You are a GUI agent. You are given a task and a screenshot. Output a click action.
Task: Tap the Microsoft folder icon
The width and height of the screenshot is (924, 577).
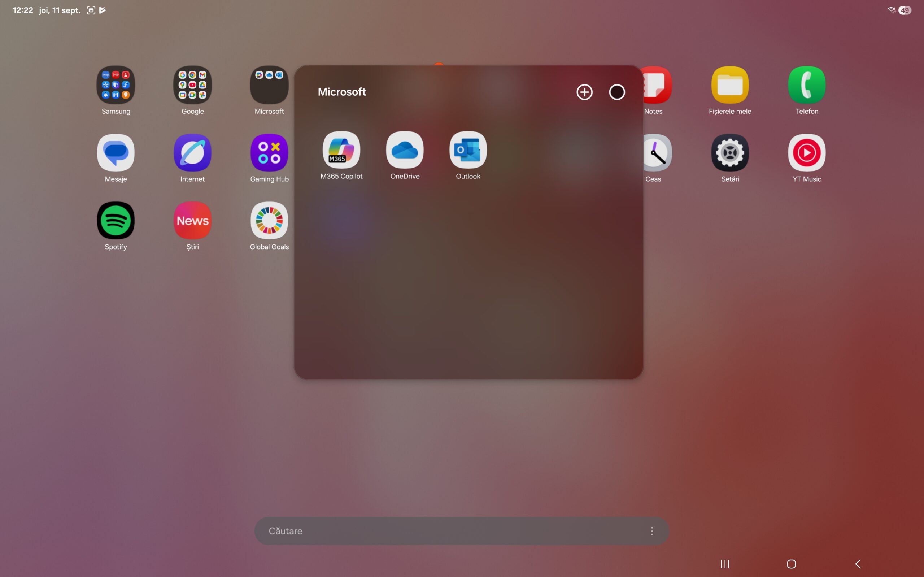click(x=269, y=85)
